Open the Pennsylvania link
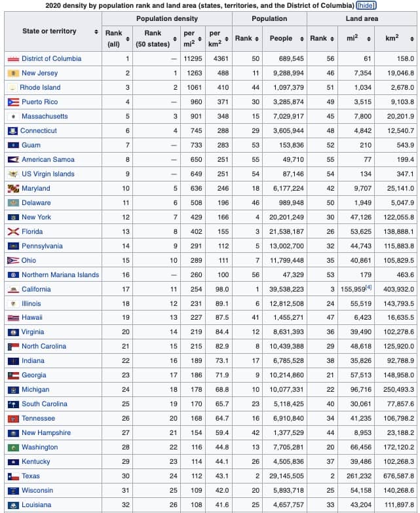 click(42, 246)
